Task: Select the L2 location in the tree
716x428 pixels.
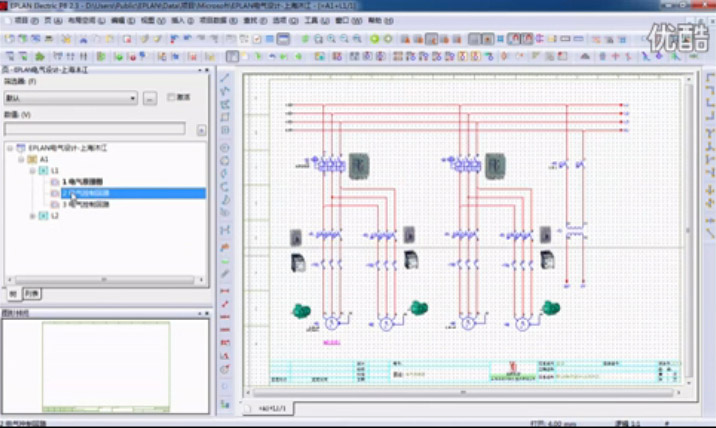Action: [54, 216]
